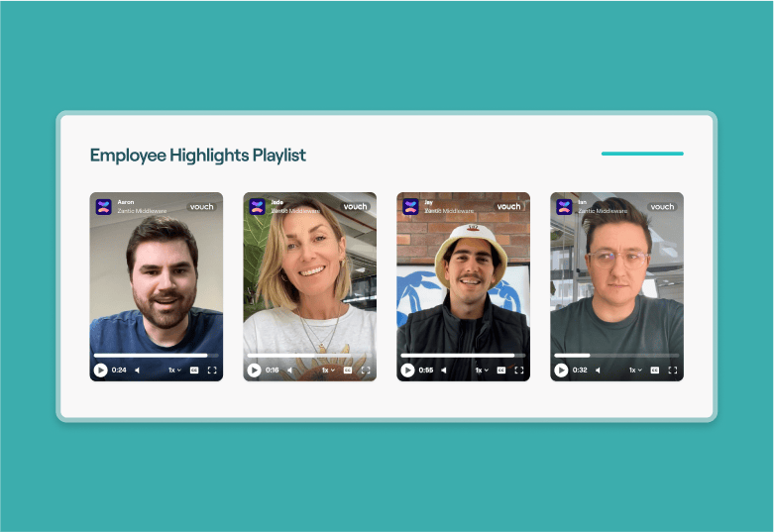
Task: Click the vouch badge on Ian's video
Action: click(x=662, y=207)
